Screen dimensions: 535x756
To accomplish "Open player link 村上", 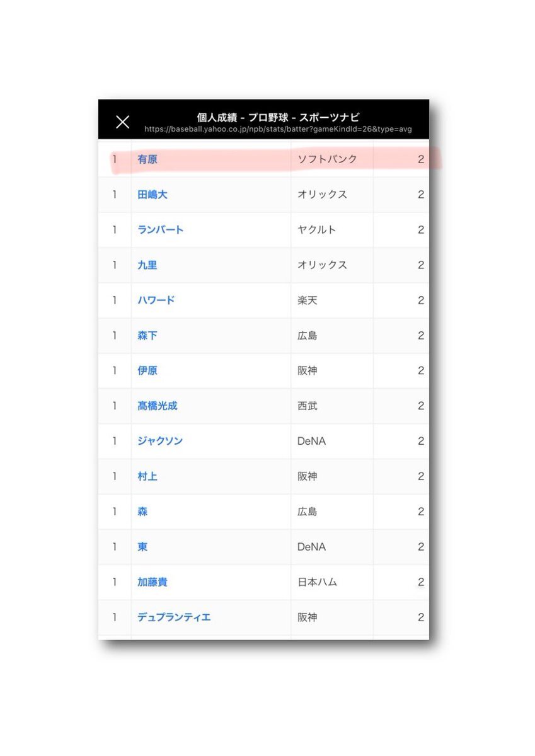I will click(x=147, y=476).
